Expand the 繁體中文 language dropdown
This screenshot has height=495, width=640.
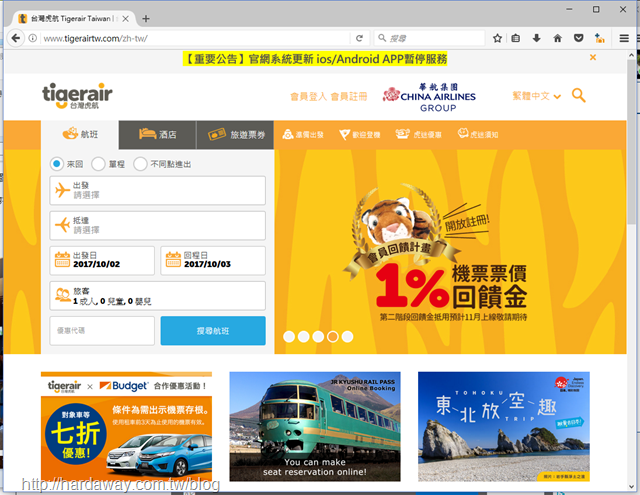pos(537,96)
